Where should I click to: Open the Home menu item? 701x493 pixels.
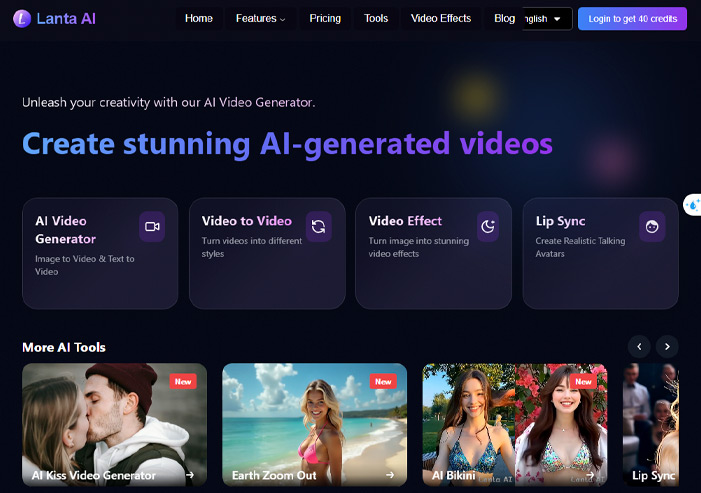199,18
